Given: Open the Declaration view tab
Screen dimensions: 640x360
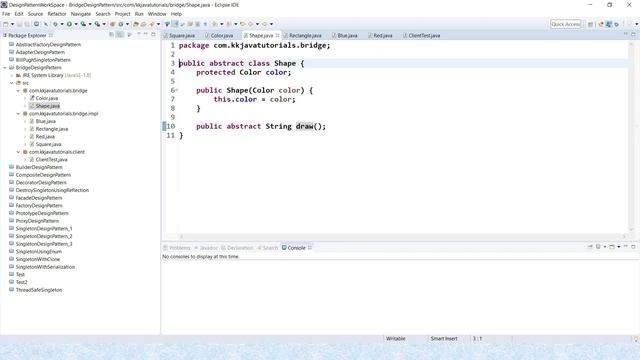Looking at the screenshot, I should tap(237, 248).
